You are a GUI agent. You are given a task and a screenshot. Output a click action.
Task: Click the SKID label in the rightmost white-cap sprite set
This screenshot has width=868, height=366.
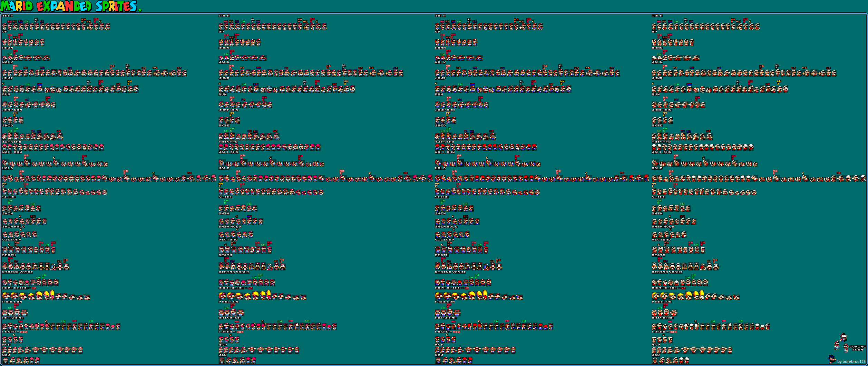[657, 126]
